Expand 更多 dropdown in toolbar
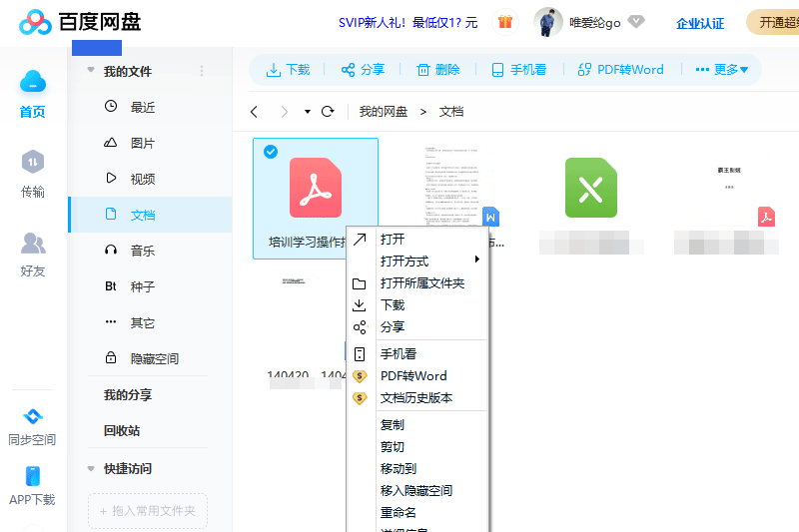 coord(721,70)
